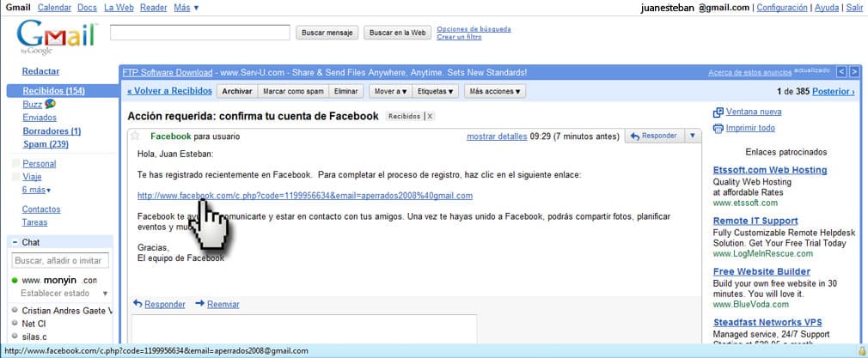The image size is (868, 358).
Task: Click previous ad arrow button
Action: (840, 72)
